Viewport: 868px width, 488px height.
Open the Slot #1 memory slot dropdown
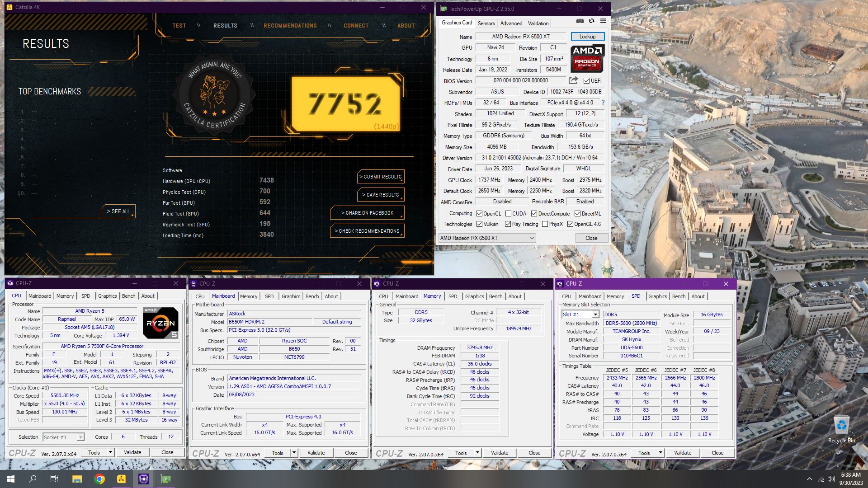pyautogui.click(x=580, y=314)
